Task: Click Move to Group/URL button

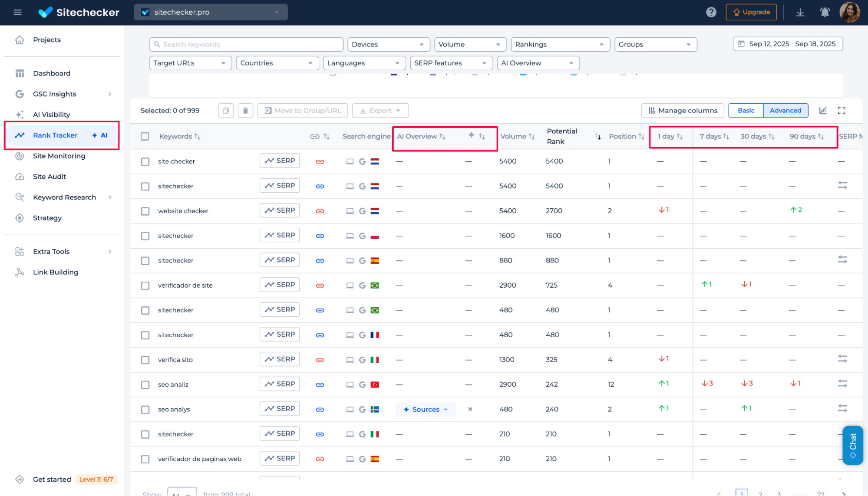Action: click(303, 111)
